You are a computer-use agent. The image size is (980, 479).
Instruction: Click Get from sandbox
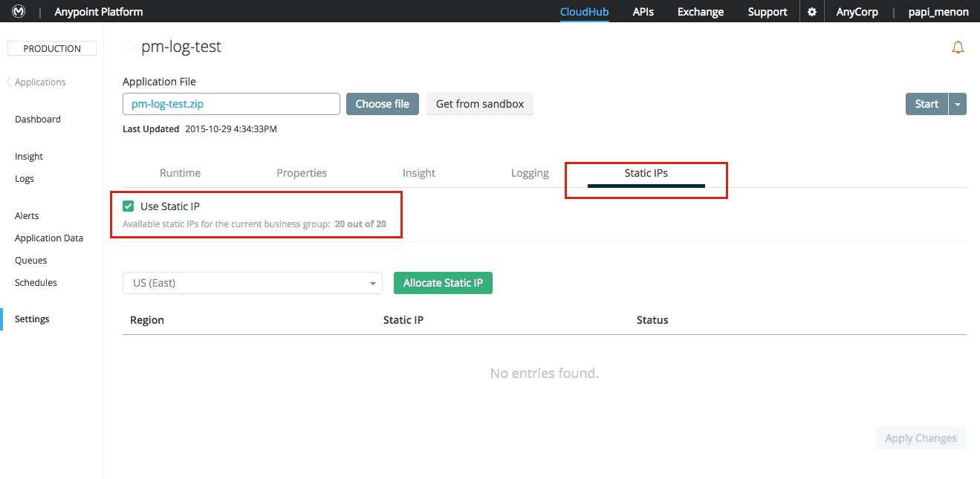pos(479,103)
